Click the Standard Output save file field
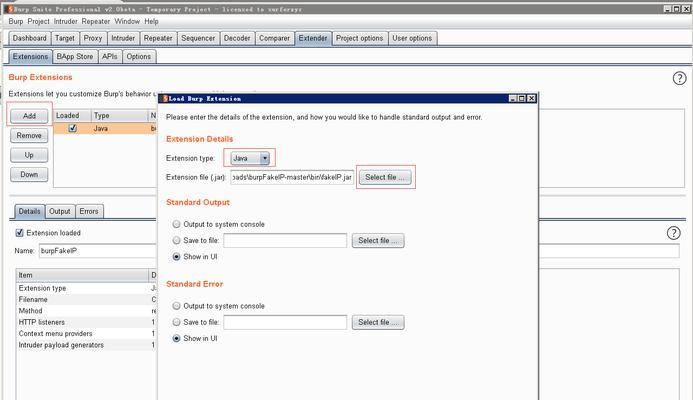 coord(285,240)
